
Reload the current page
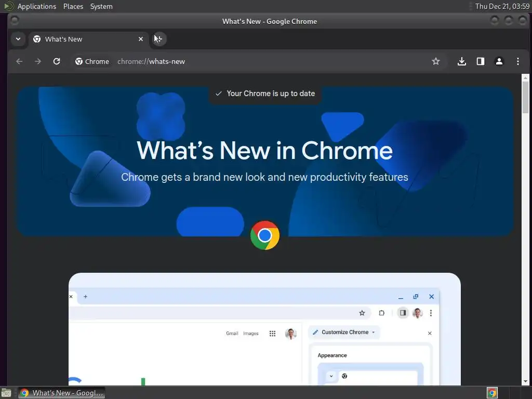point(57,61)
